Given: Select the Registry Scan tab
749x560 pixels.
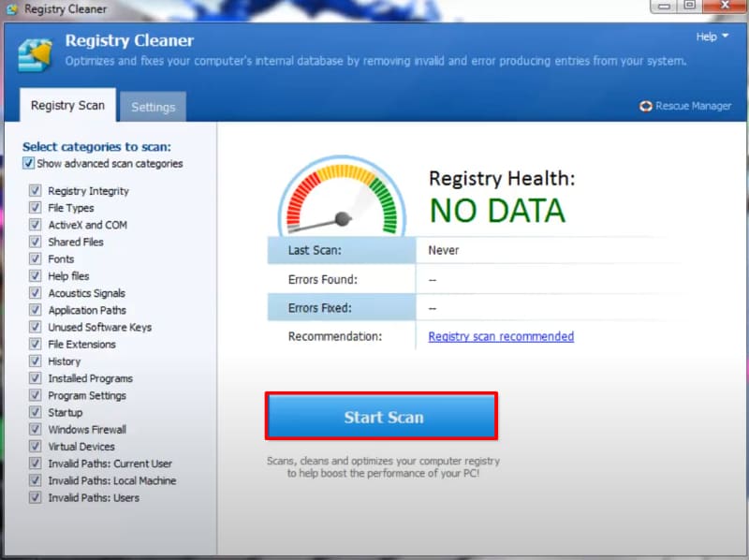Looking at the screenshot, I should (x=67, y=105).
